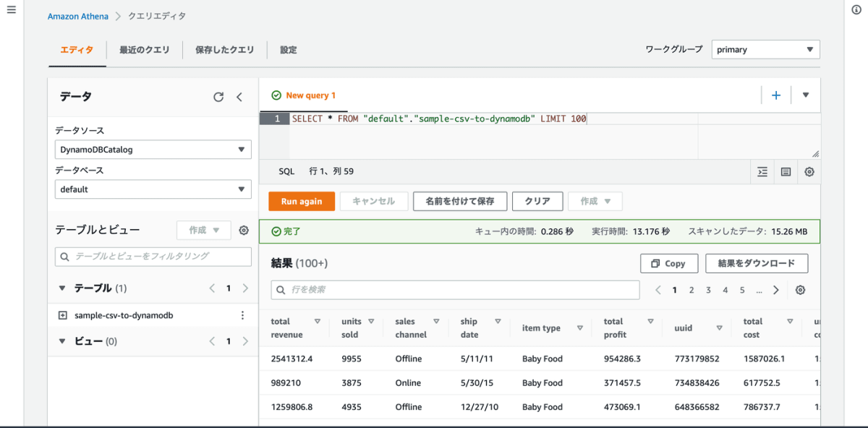Click the cell 2541312.4
This screenshot has height=428, width=868.
[292, 359]
